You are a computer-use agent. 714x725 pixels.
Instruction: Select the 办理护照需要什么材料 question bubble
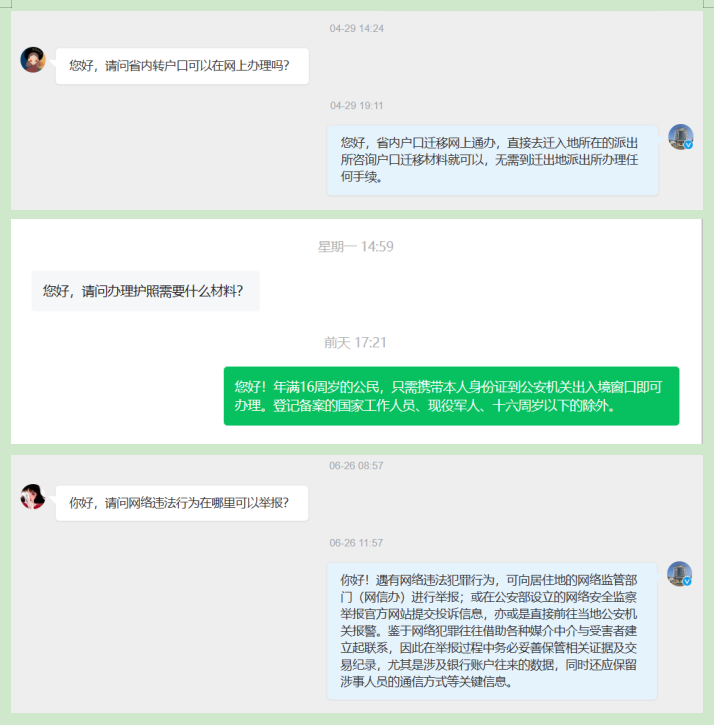point(145,291)
